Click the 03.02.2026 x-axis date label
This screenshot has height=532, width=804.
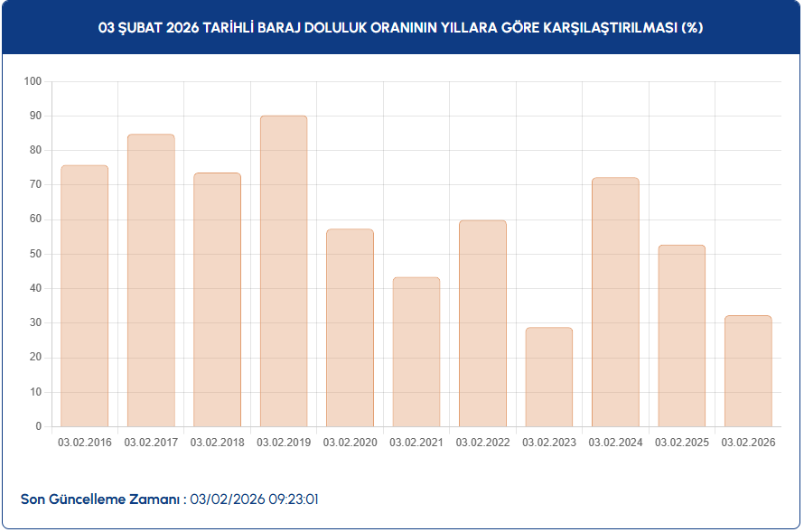tap(748, 443)
